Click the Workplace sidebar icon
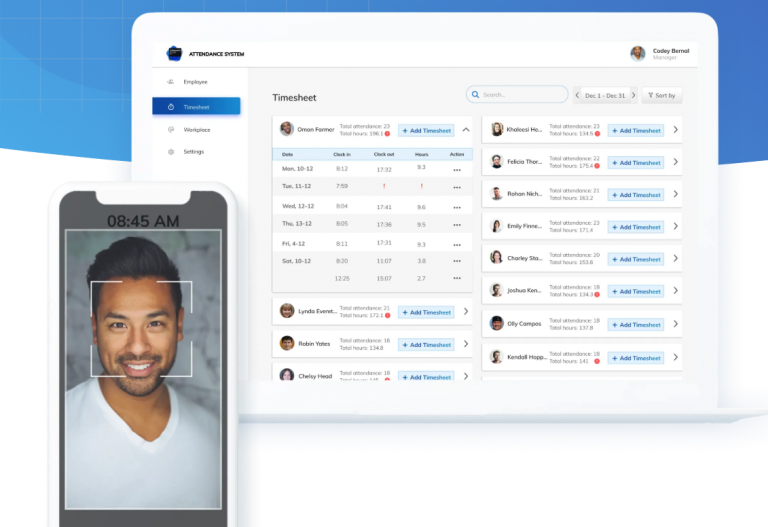 click(171, 130)
